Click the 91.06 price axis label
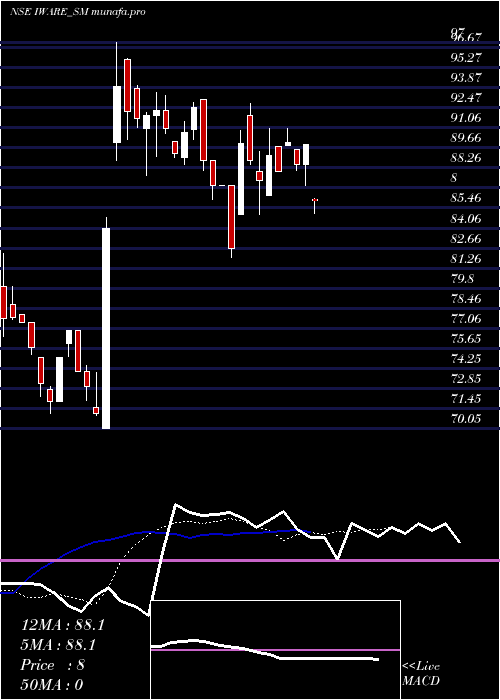The width and height of the screenshot is (500, 700). [x=466, y=118]
